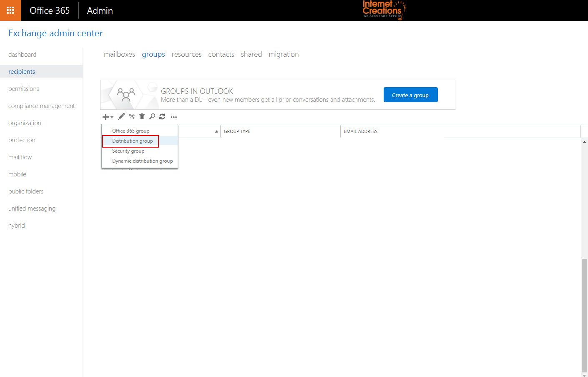This screenshot has width=588, height=377.
Task: Open compliance management in sidebar
Action: pos(41,106)
